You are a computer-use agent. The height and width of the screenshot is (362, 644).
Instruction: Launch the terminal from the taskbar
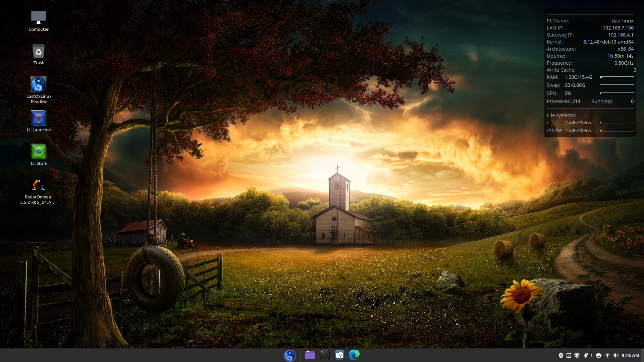[x=324, y=355]
